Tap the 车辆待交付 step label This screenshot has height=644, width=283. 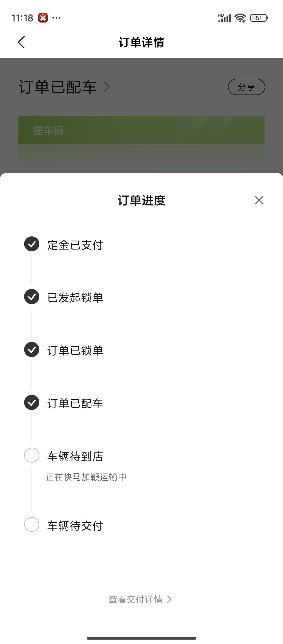[75, 526]
